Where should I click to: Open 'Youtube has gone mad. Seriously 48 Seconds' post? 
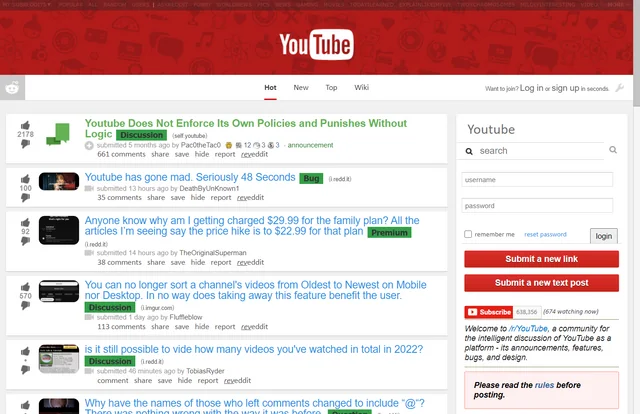point(190,177)
